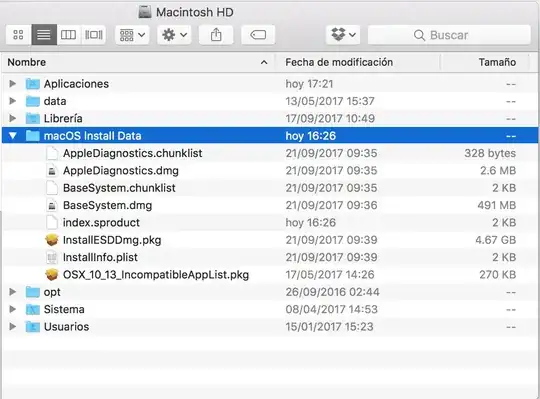
Task: Switch to Cover Flow view
Action: 94,35
